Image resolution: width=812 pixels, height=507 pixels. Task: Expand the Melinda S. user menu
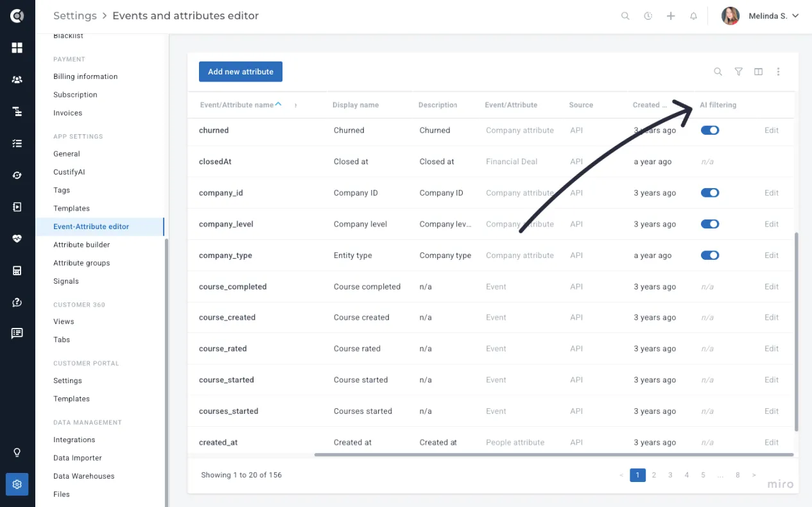tap(795, 16)
